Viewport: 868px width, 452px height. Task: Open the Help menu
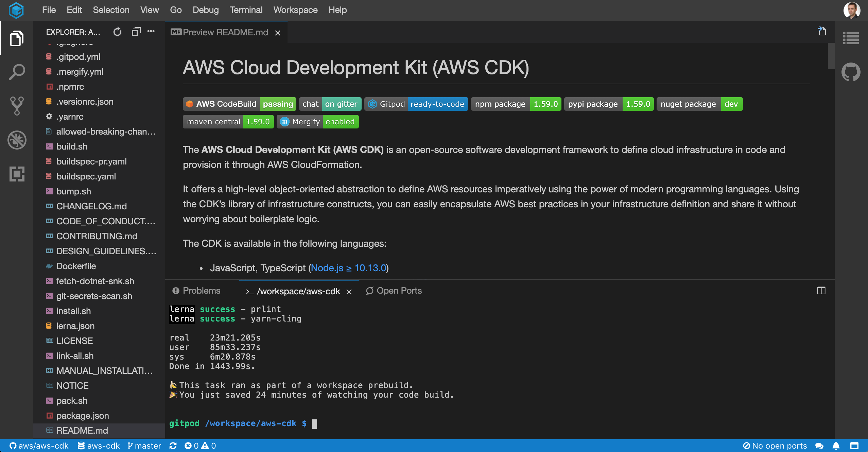pyautogui.click(x=337, y=10)
